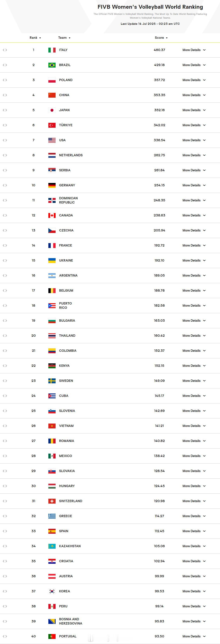Open the Serbia team name link
Screen dimensions: 220x644
pyautogui.click(x=65, y=170)
